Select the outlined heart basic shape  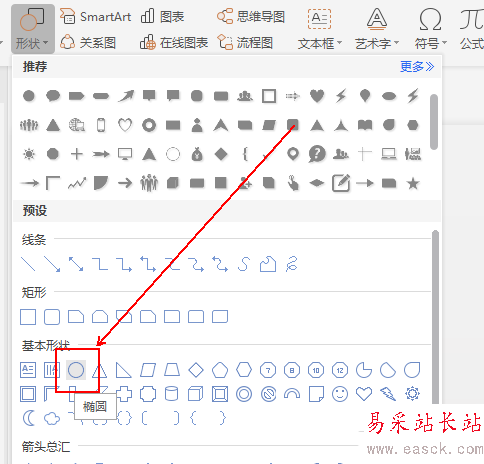click(364, 394)
